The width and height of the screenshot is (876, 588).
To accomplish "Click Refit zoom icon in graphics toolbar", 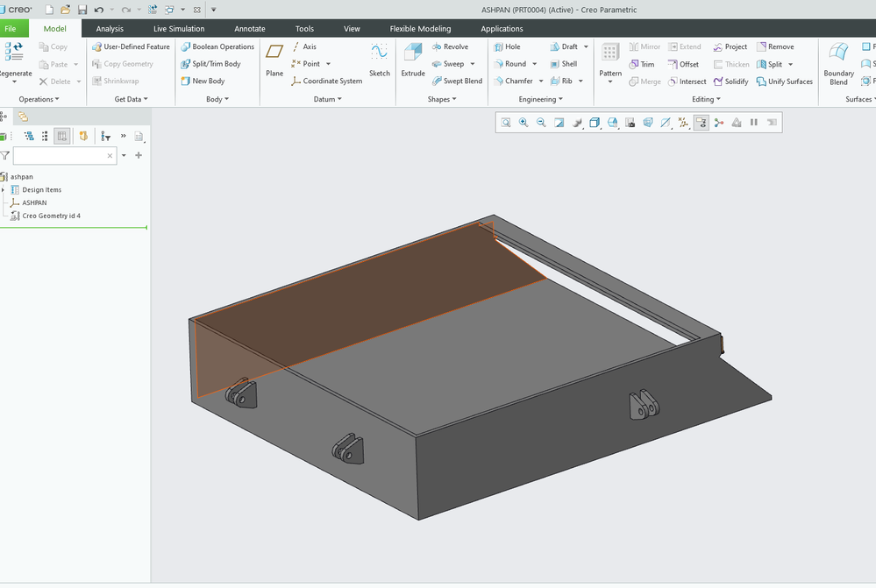I will pyautogui.click(x=506, y=123).
